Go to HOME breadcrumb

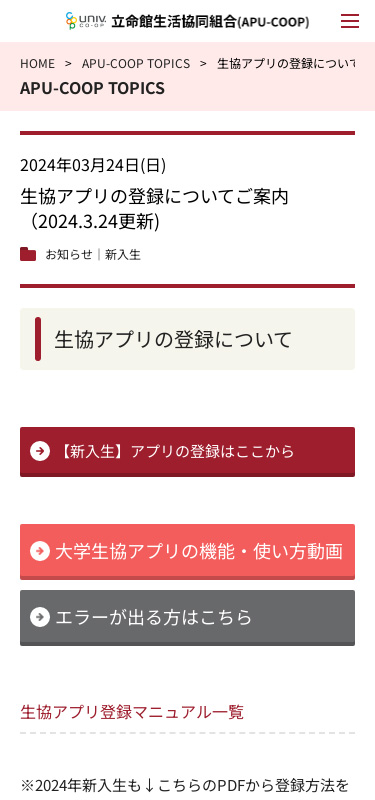point(37,64)
